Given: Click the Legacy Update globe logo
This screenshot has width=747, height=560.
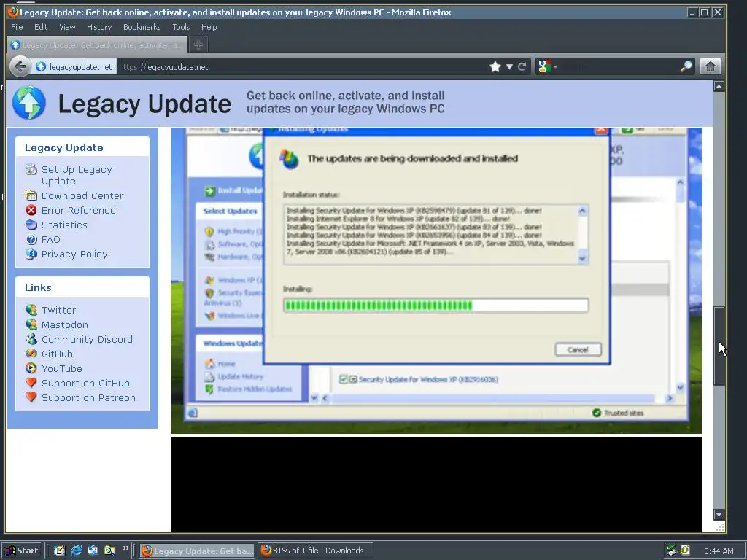Looking at the screenshot, I should click(x=28, y=103).
